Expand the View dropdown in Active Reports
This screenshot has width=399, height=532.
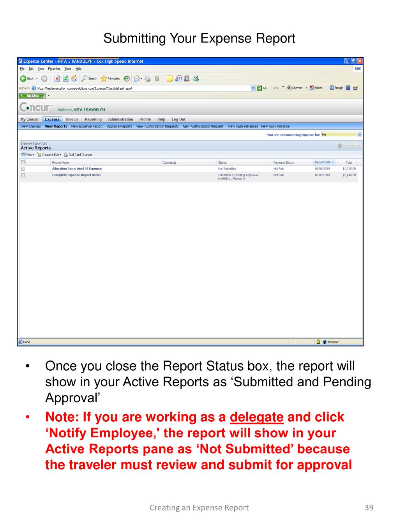pyautogui.click(x=28, y=155)
